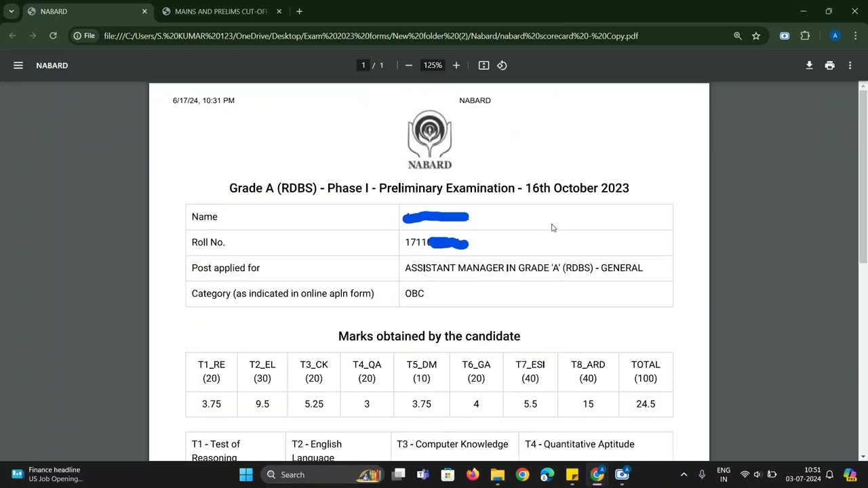Open Sticky Notes from the taskbar
Viewport: 868px width, 488px height.
572,474
